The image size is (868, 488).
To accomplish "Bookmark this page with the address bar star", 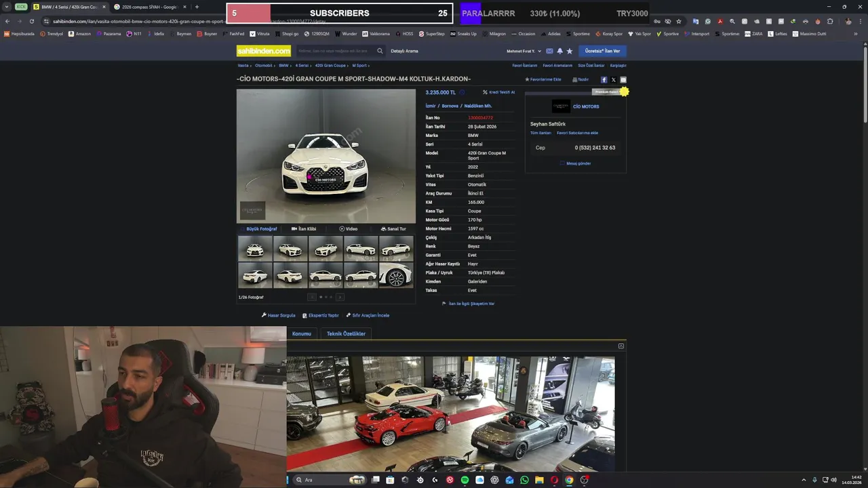I will (679, 21).
